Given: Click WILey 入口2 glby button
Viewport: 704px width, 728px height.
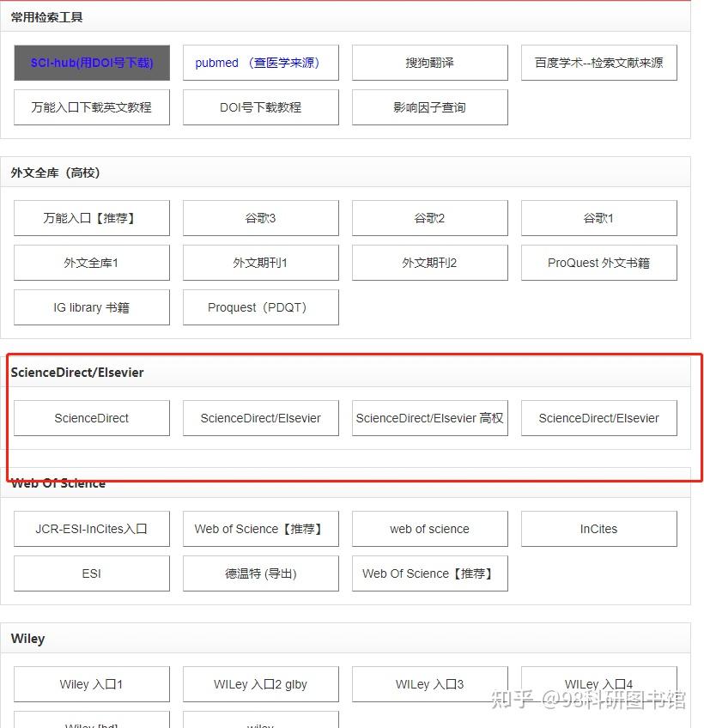Looking at the screenshot, I should (x=260, y=684).
